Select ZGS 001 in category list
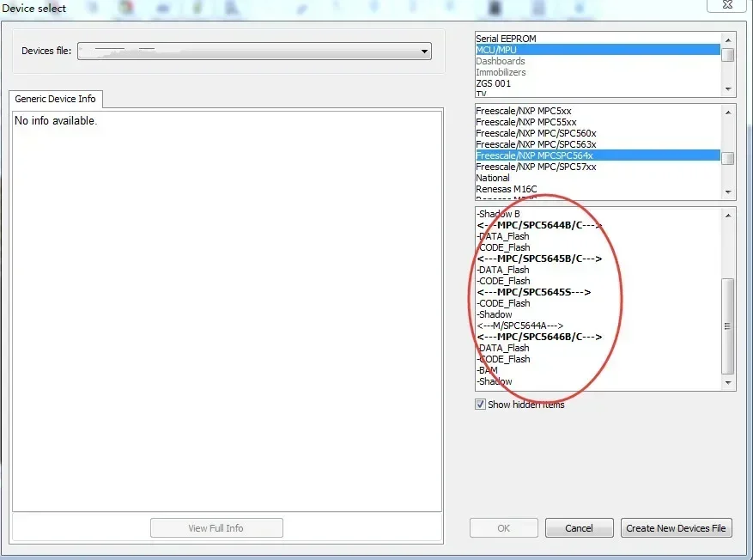This screenshot has width=753, height=560. coord(598,83)
